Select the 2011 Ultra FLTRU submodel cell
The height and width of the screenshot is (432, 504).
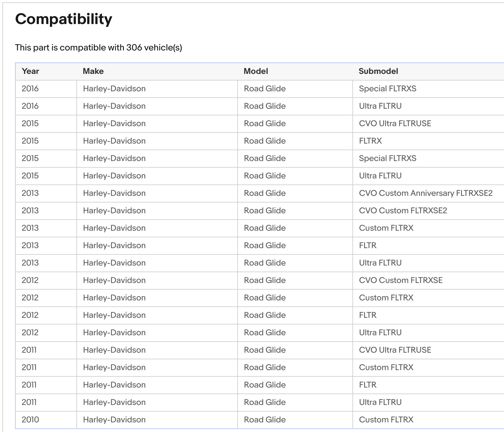coord(380,402)
